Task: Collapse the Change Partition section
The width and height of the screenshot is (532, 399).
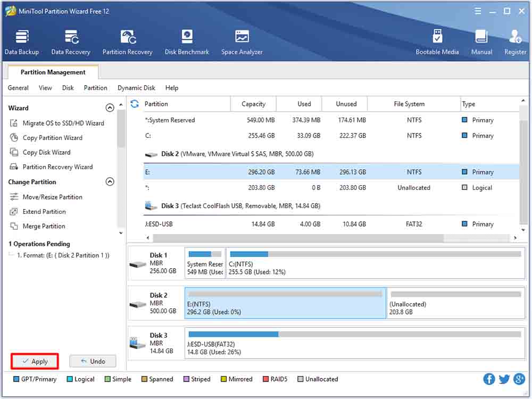Action: coord(110,182)
